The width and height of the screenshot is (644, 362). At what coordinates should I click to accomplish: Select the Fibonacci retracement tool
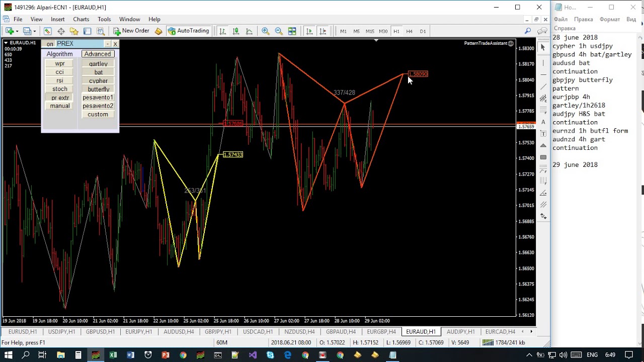pos(543,110)
